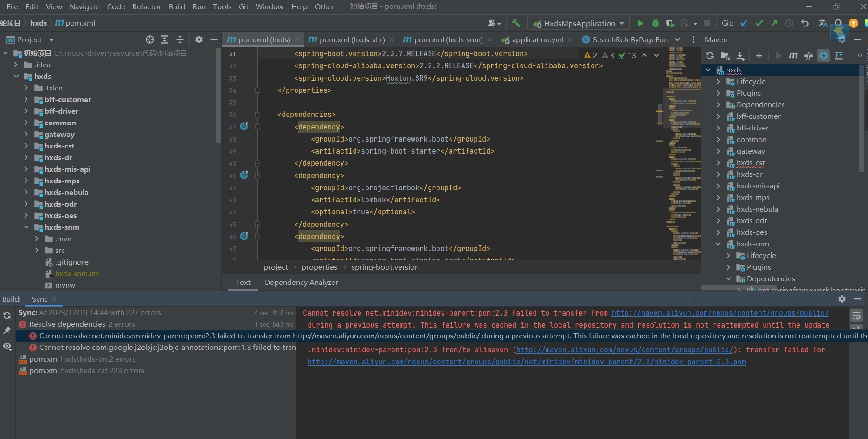The image size is (868, 439).
Task: Select hxds-snm.iml file in Project tree
Action: click(x=77, y=274)
